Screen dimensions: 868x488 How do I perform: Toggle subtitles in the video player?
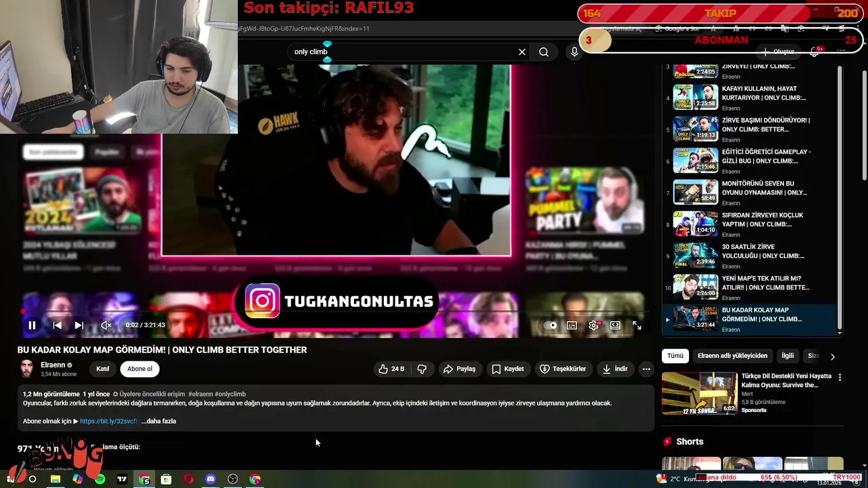(572, 325)
